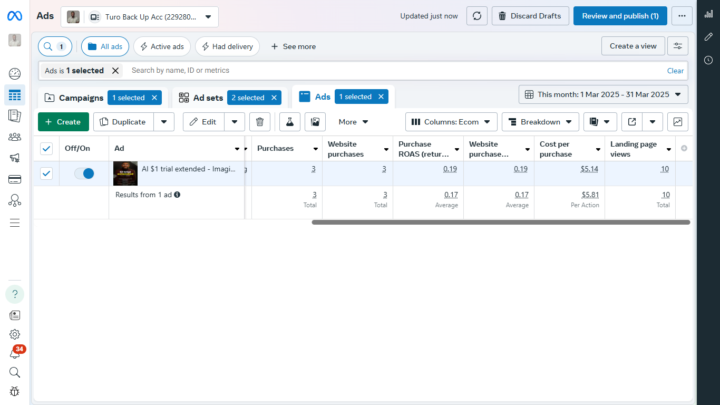720x405 pixels.
Task: Click the Meta logo in sidebar
Action: pyautogui.click(x=14, y=15)
